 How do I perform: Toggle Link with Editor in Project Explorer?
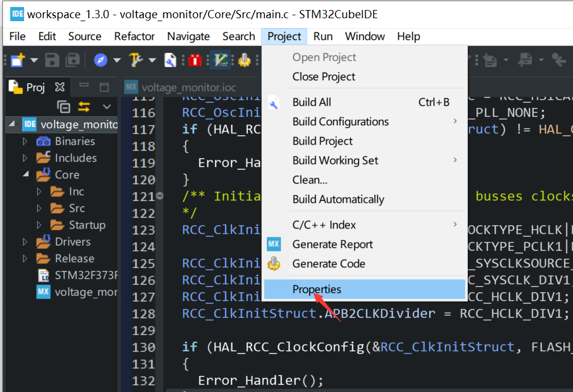[84, 106]
